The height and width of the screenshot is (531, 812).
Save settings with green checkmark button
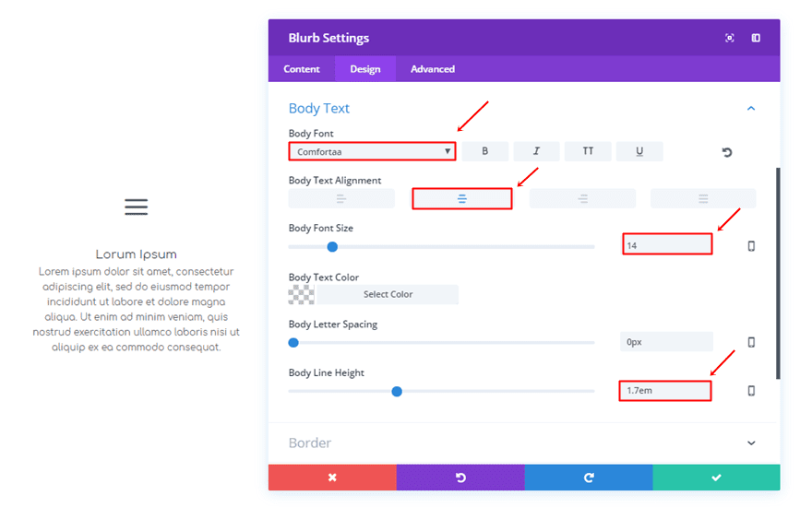click(x=716, y=478)
